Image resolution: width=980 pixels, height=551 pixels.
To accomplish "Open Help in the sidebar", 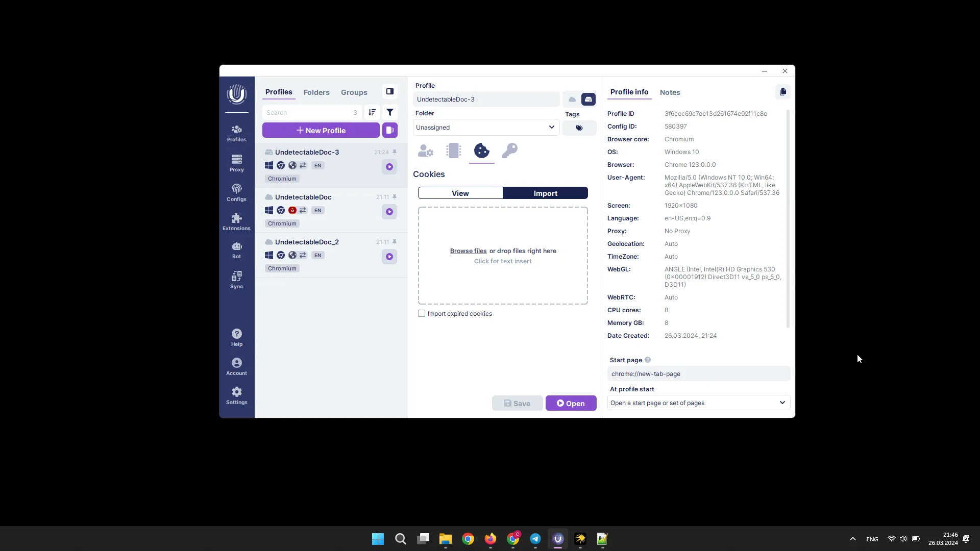I will click(236, 337).
